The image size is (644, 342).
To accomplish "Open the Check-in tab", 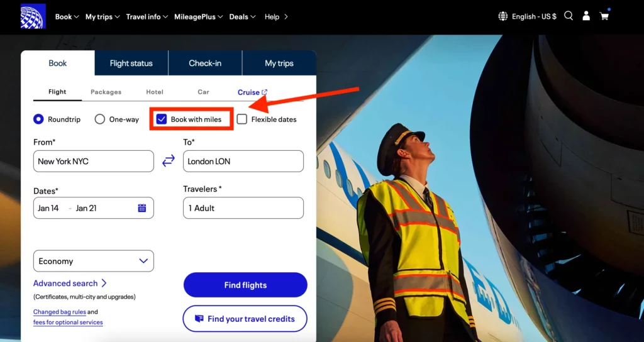I will 205,63.
